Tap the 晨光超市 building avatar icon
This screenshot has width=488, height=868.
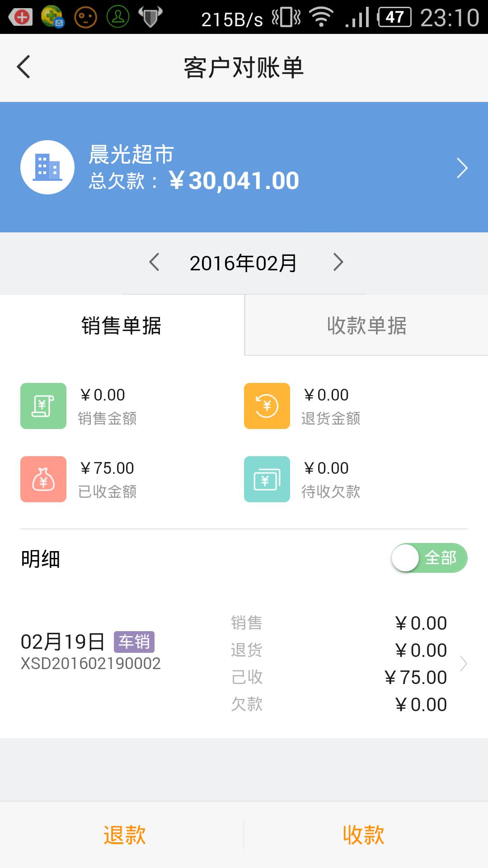pos(47,167)
